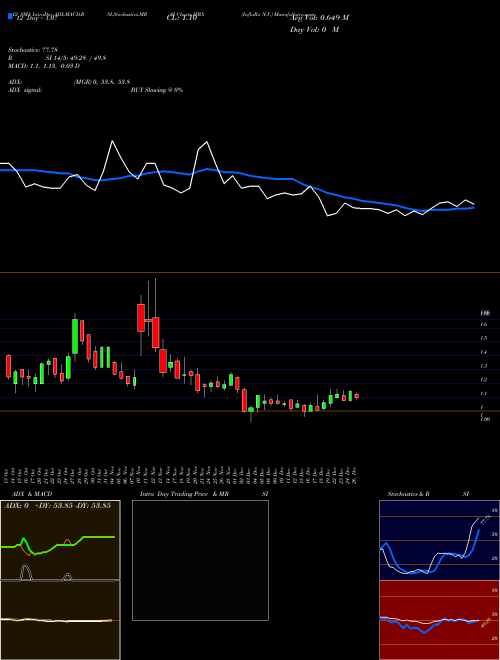Click the 'Avg Vol: 0.649 M' label
This screenshot has height=660, width=500.
(x=320, y=18)
